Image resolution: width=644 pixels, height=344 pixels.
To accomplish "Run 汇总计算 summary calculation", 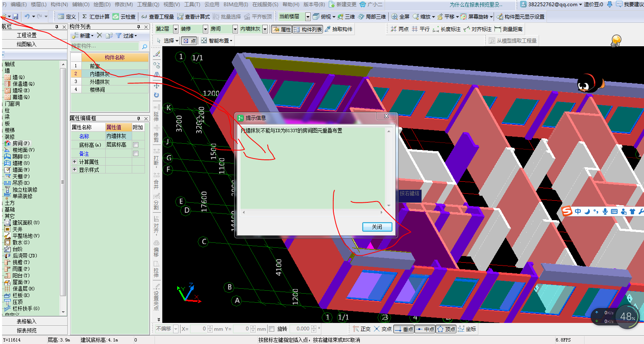I will 96,17.
